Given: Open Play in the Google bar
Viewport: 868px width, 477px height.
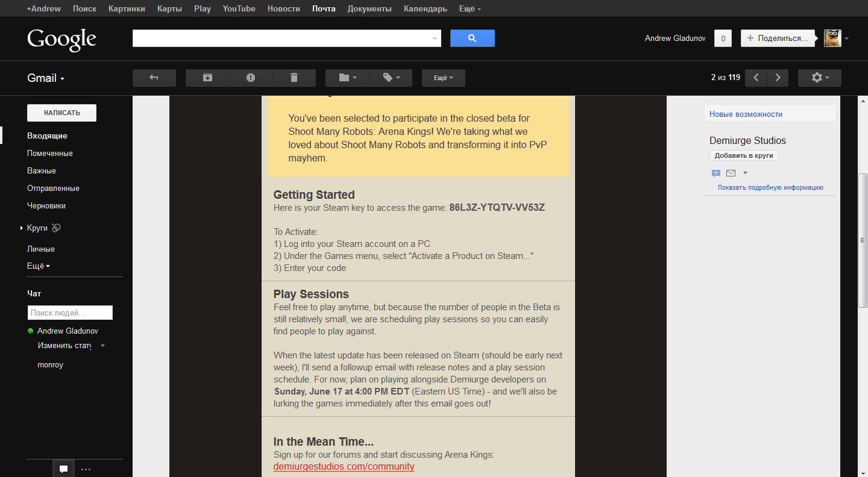Looking at the screenshot, I should 203,8.
